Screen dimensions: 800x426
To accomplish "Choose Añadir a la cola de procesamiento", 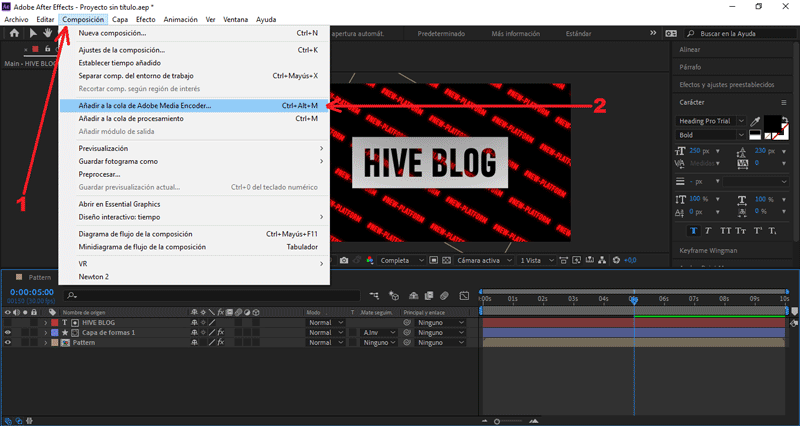I will [195, 118].
